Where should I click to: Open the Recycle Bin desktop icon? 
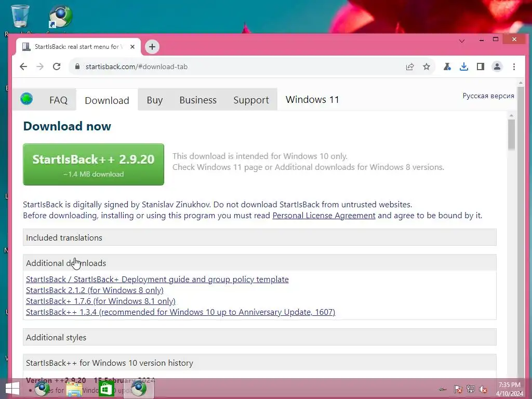tap(20, 16)
